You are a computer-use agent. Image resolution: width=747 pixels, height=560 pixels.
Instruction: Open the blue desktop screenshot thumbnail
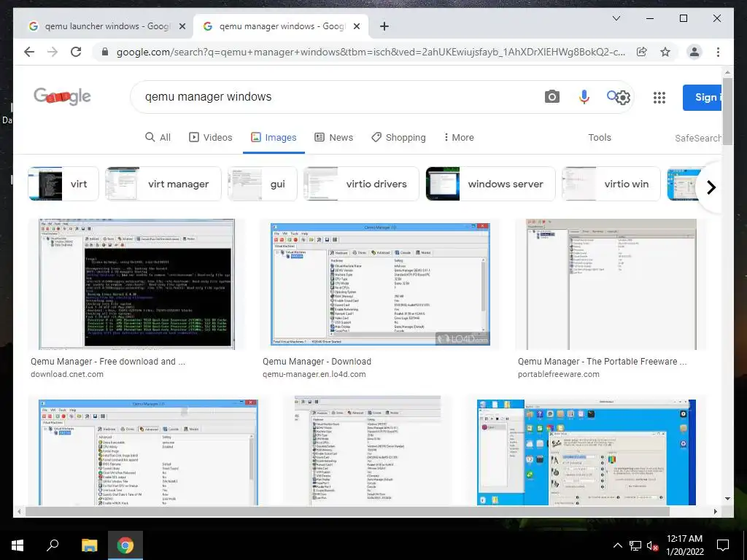click(x=586, y=452)
